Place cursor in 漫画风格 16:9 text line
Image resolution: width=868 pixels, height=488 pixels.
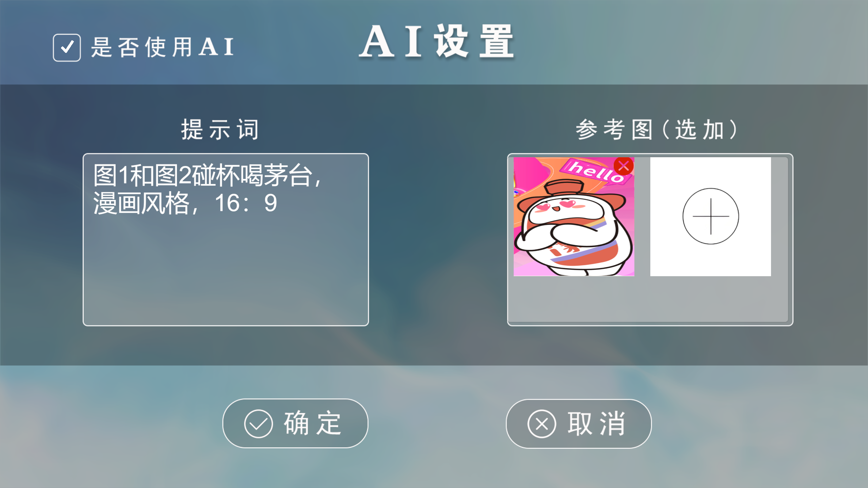click(185, 203)
